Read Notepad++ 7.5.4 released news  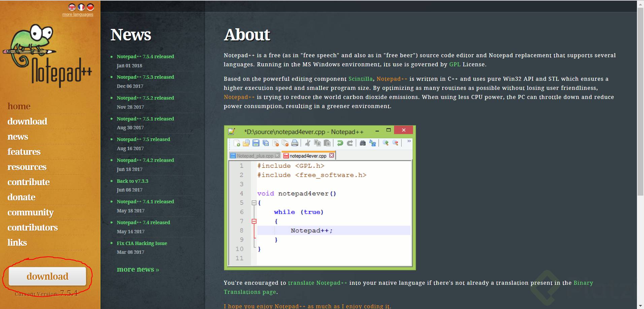[146, 57]
